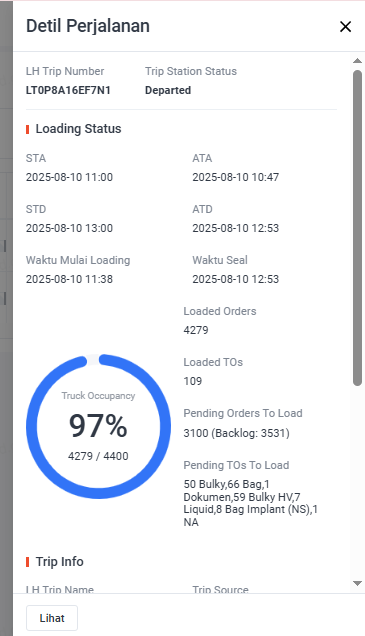Click the STA time 2025-08-10 11:00
This screenshot has width=365, height=636.
[x=69, y=177]
